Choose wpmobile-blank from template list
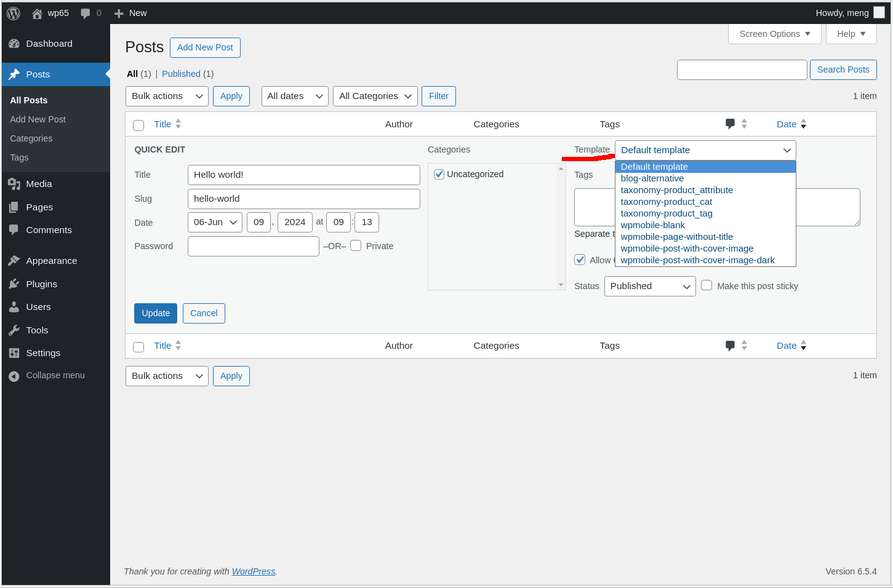Screen dimensions: 893x588 pos(652,225)
